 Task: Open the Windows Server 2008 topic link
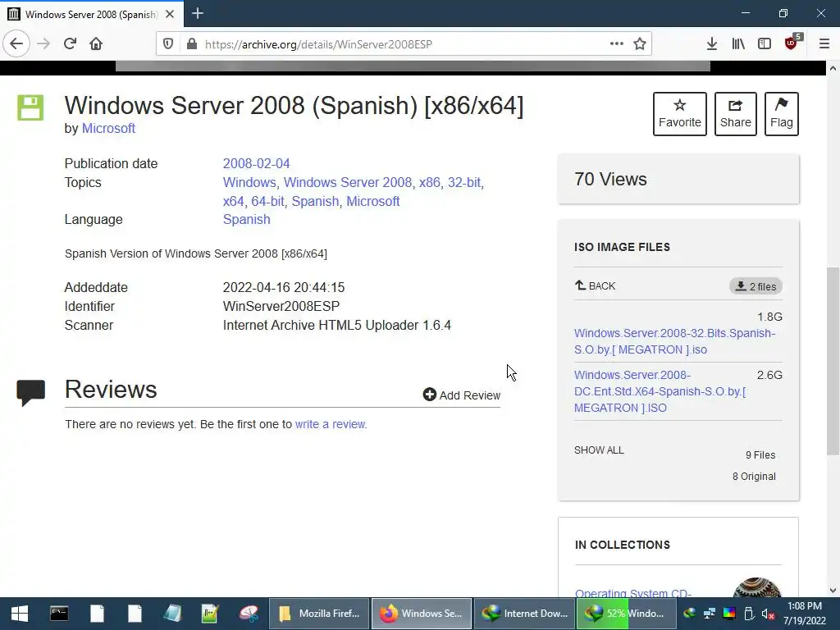coord(348,182)
